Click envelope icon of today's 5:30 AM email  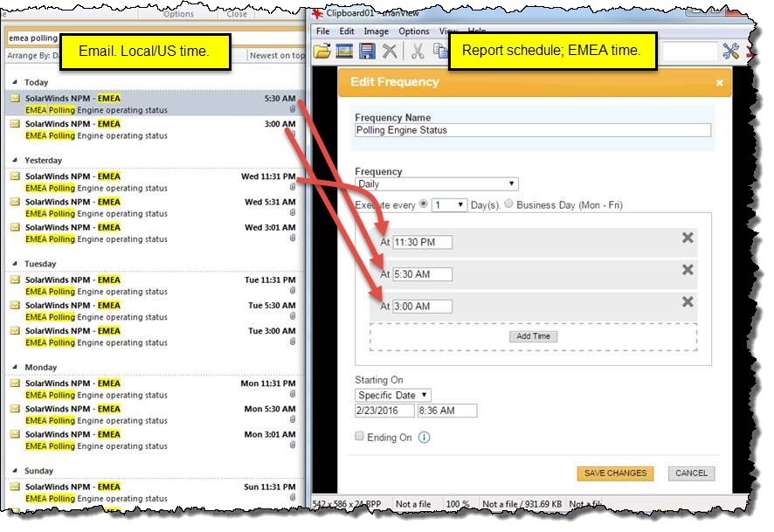16,98
